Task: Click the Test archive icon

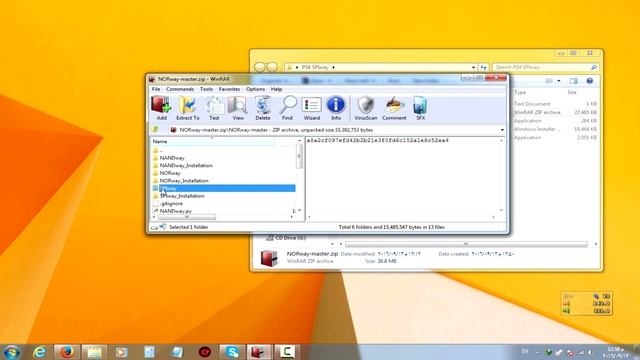Action: pos(214,108)
